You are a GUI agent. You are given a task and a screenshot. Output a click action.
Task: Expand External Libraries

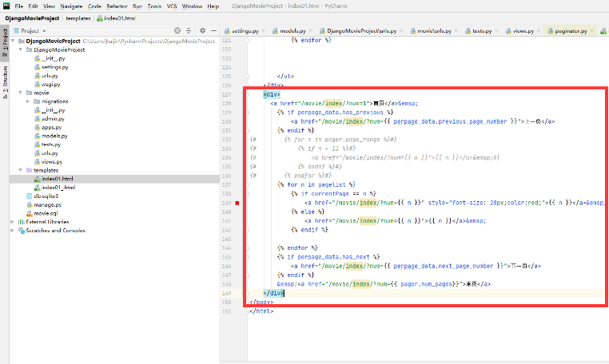point(13,222)
